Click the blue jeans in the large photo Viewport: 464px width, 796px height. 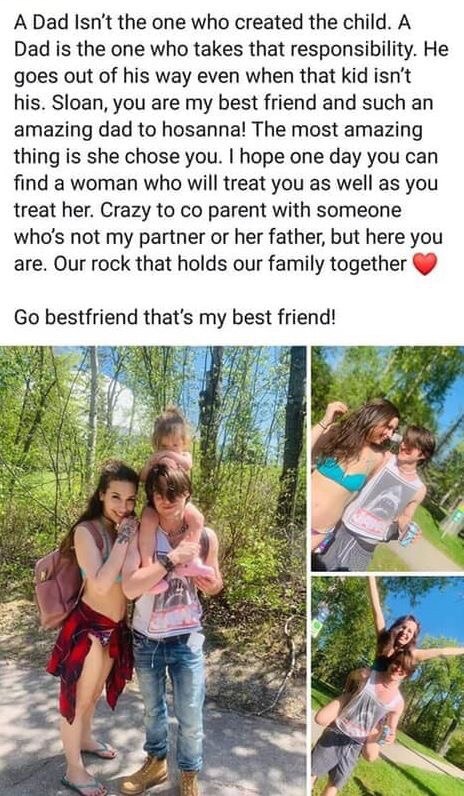(x=169, y=701)
